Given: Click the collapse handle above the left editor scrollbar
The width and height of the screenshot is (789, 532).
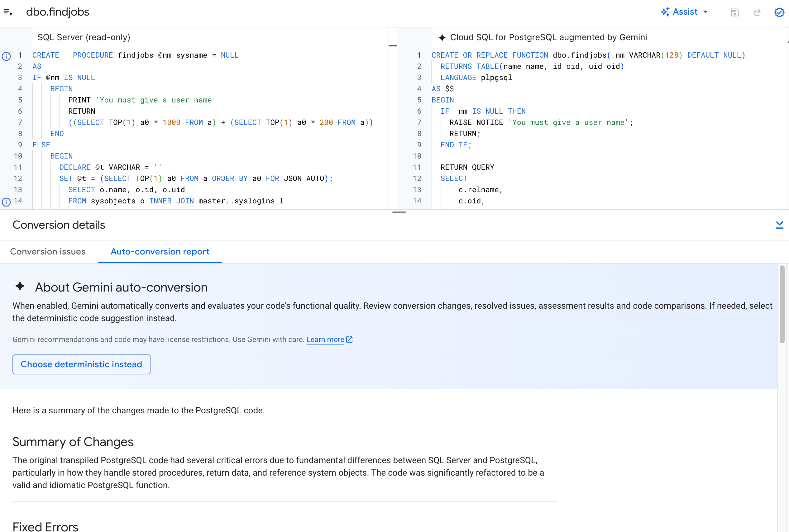Looking at the screenshot, I should point(392,45).
